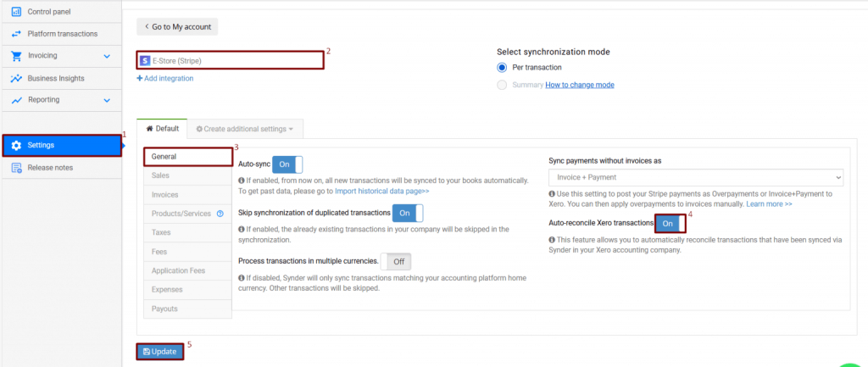868x367 pixels.
Task: Click the Business Insights chart icon
Action: click(x=17, y=78)
